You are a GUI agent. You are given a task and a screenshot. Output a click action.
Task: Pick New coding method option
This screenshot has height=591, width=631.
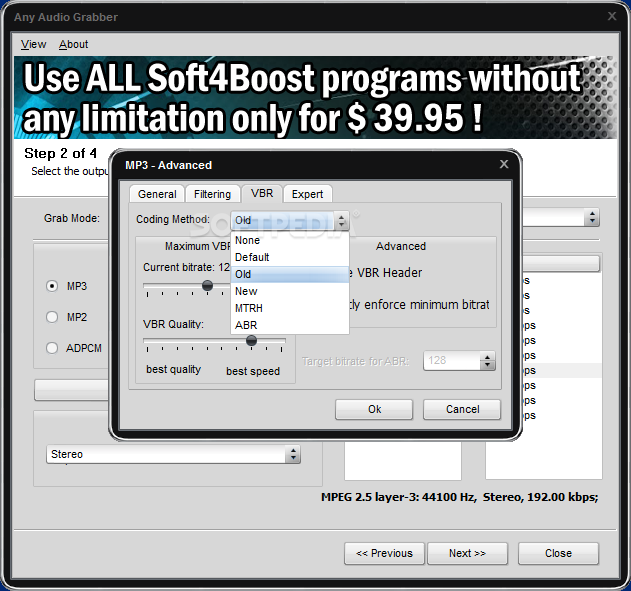point(290,291)
